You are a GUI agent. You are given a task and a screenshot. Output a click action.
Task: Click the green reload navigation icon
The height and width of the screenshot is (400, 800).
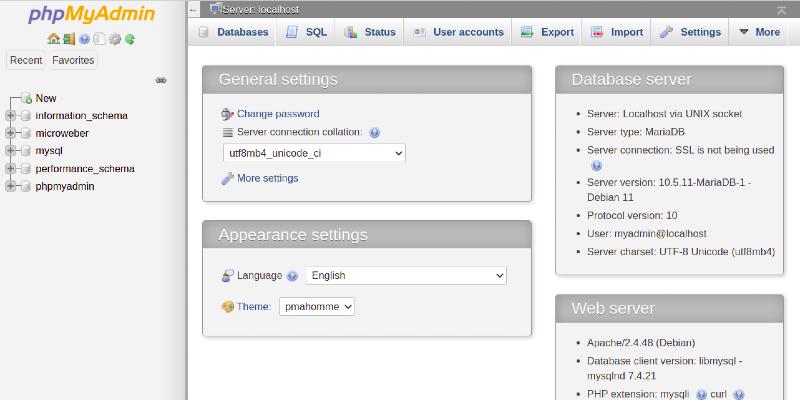[129, 39]
